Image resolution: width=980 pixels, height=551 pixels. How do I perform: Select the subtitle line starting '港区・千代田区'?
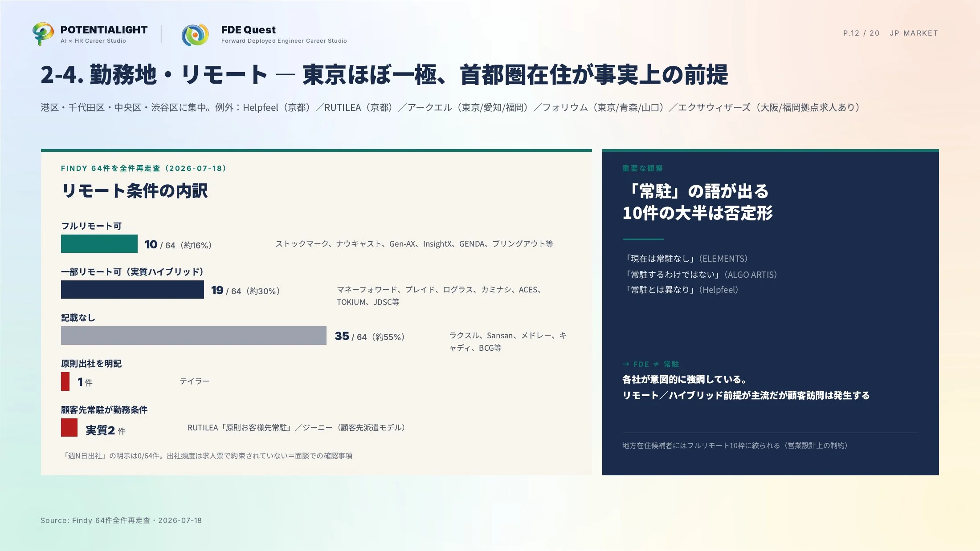(x=450, y=108)
